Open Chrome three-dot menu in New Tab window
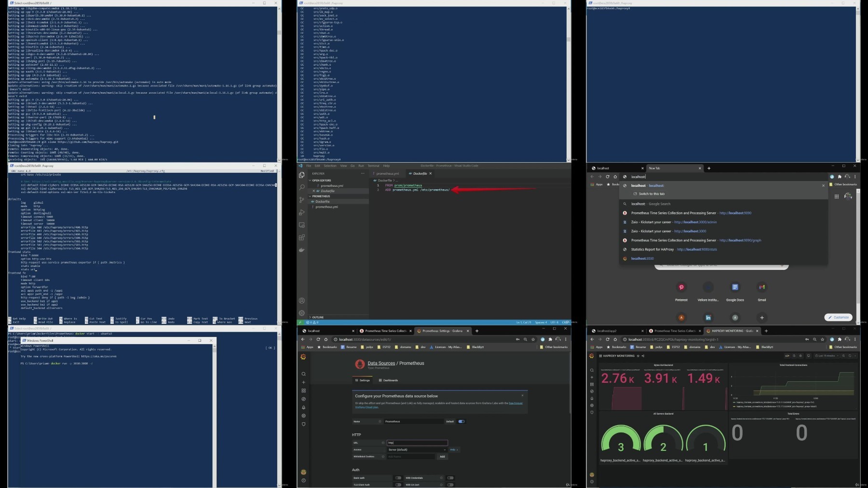The image size is (868, 488). (x=855, y=177)
